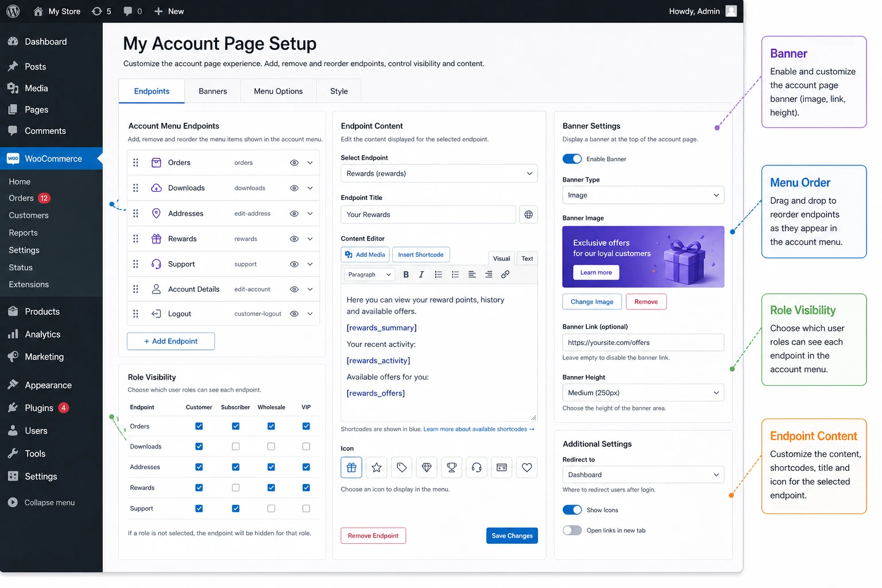Pick the headset icon option

(477, 467)
